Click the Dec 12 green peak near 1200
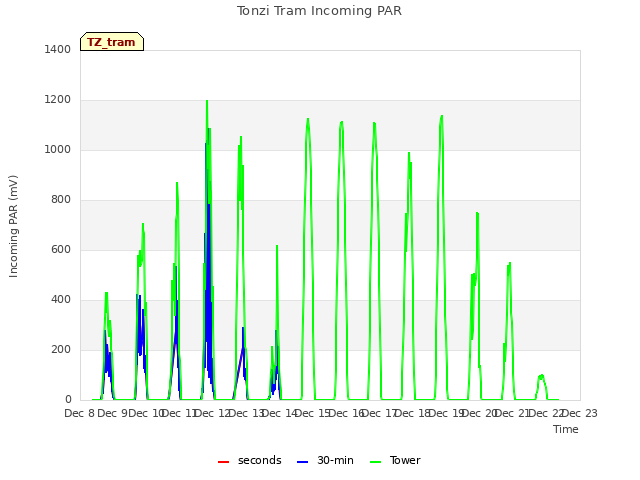 pyautogui.click(x=207, y=101)
